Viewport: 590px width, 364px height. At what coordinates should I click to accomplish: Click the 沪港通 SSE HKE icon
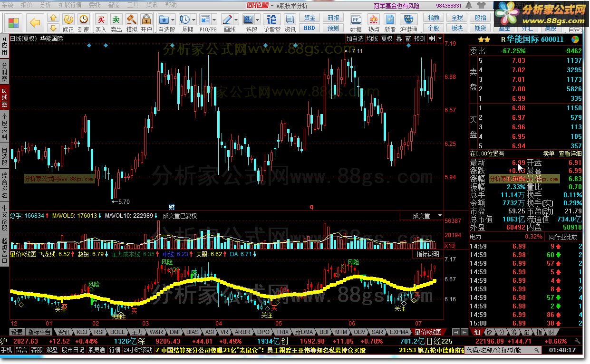pos(408,19)
